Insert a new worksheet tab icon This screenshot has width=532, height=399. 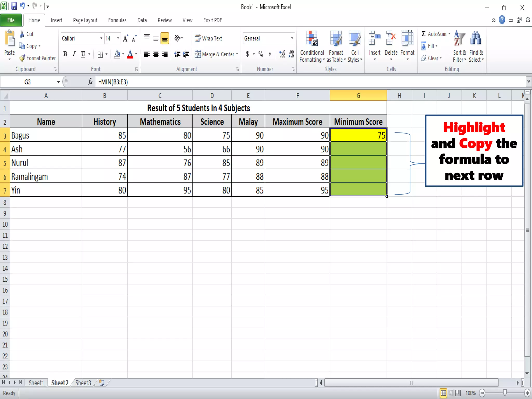pyautogui.click(x=102, y=383)
